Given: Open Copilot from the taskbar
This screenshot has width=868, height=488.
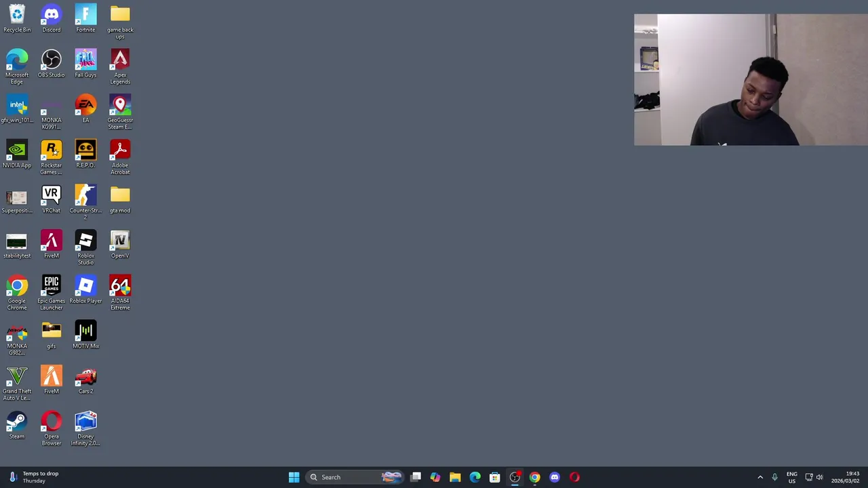Looking at the screenshot, I should (x=435, y=477).
